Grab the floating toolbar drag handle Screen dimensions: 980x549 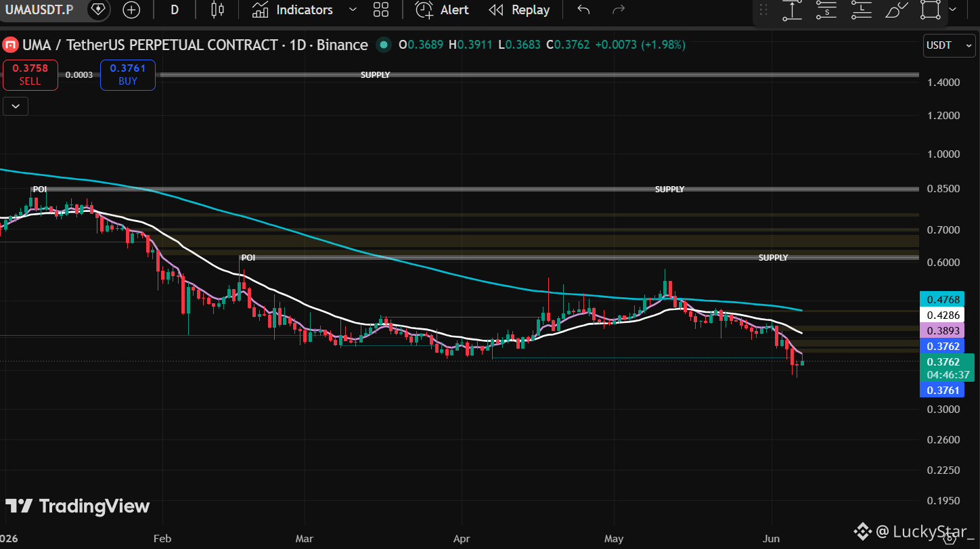(x=764, y=9)
